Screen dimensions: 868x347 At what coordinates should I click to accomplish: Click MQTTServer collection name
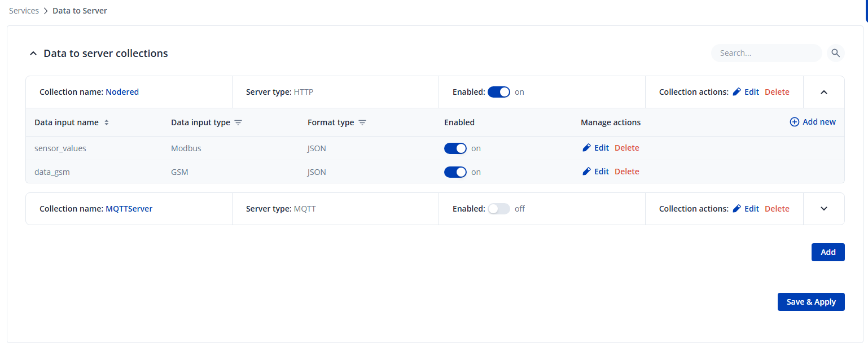click(129, 209)
